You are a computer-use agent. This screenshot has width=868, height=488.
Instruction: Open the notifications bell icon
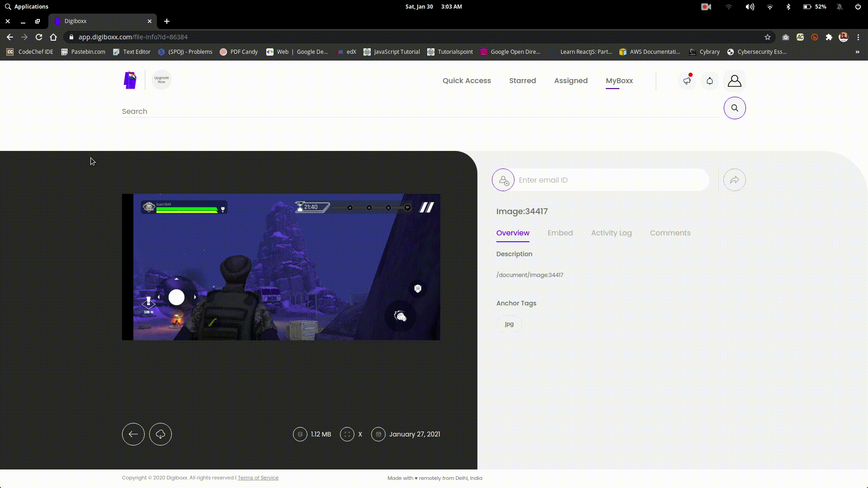click(x=710, y=81)
